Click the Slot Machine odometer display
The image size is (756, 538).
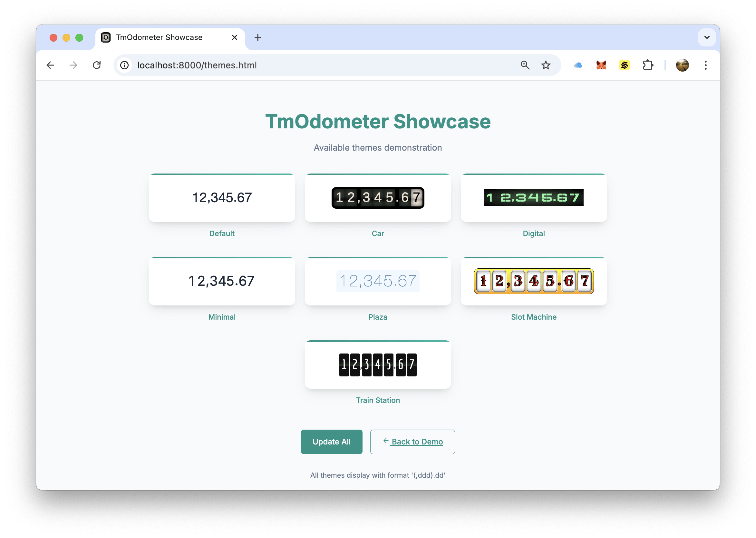pos(534,281)
